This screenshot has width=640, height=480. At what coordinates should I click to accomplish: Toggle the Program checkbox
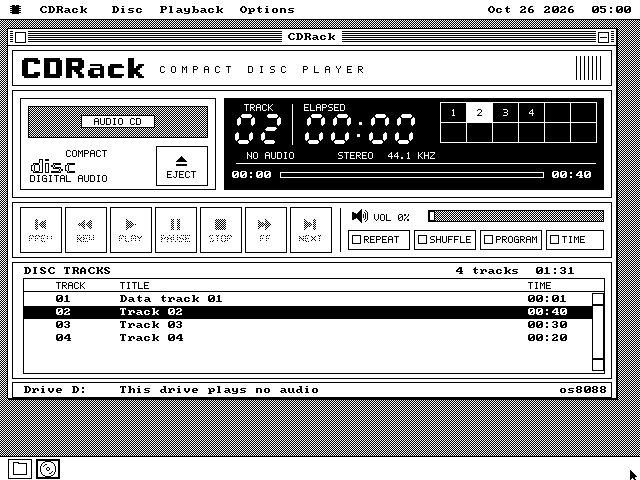pos(511,240)
